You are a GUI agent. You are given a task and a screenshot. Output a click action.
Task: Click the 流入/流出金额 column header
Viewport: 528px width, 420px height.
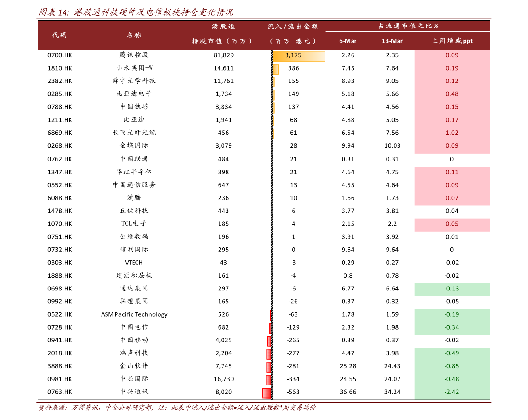[x=293, y=34]
